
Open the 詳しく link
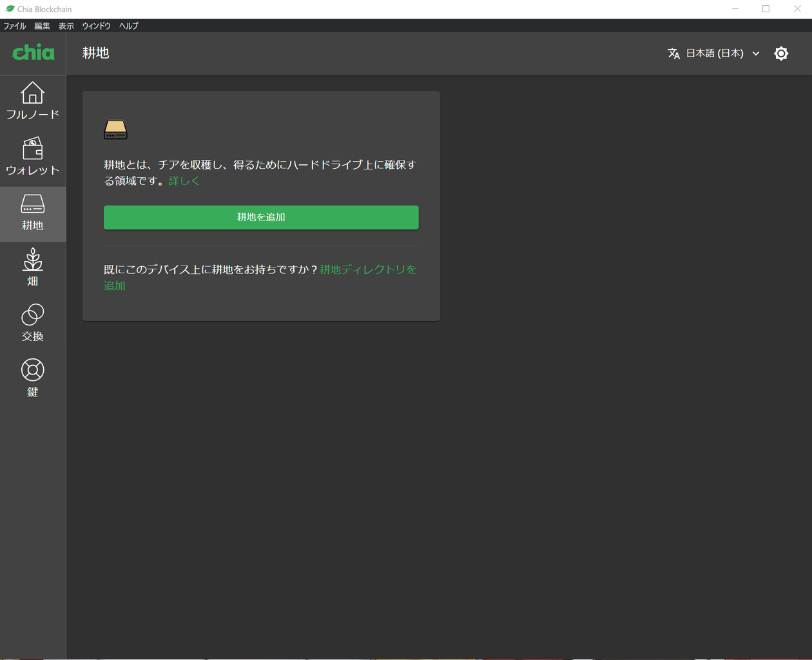(x=184, y=180)
